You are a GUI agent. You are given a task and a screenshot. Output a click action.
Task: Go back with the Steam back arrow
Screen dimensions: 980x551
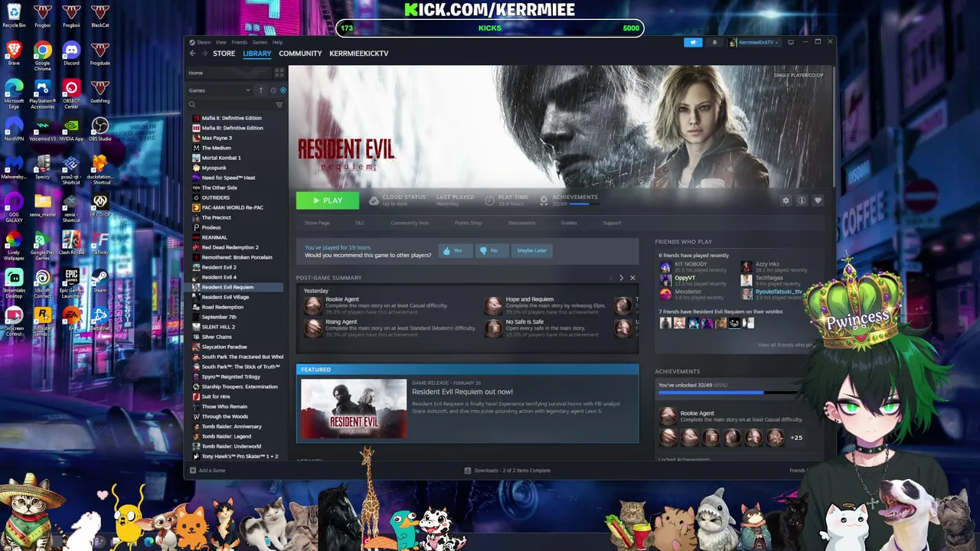point(193,54)
